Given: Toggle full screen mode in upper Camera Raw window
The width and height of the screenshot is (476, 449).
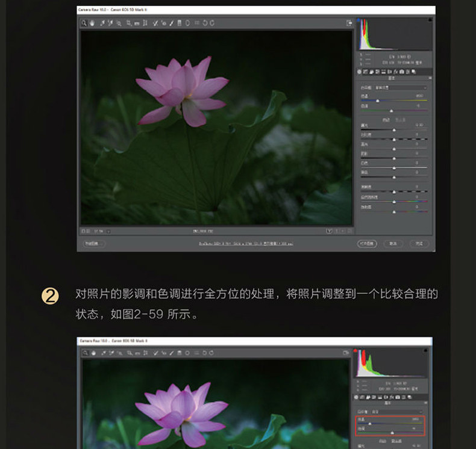Looking at the screenshot, I should 349,23.
